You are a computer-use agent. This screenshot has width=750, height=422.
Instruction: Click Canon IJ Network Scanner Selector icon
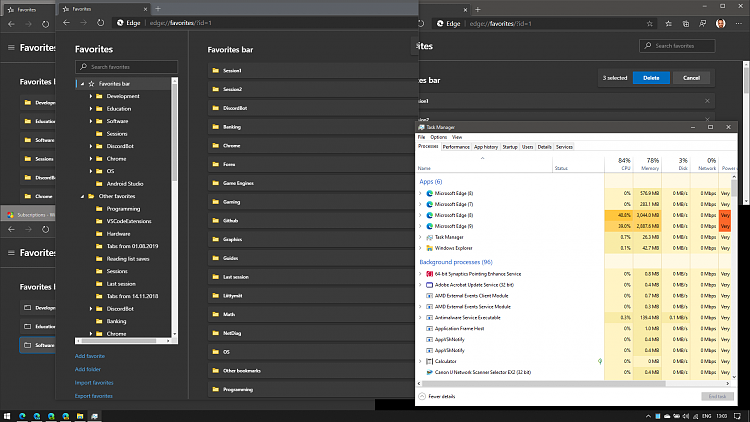point(430,372)
